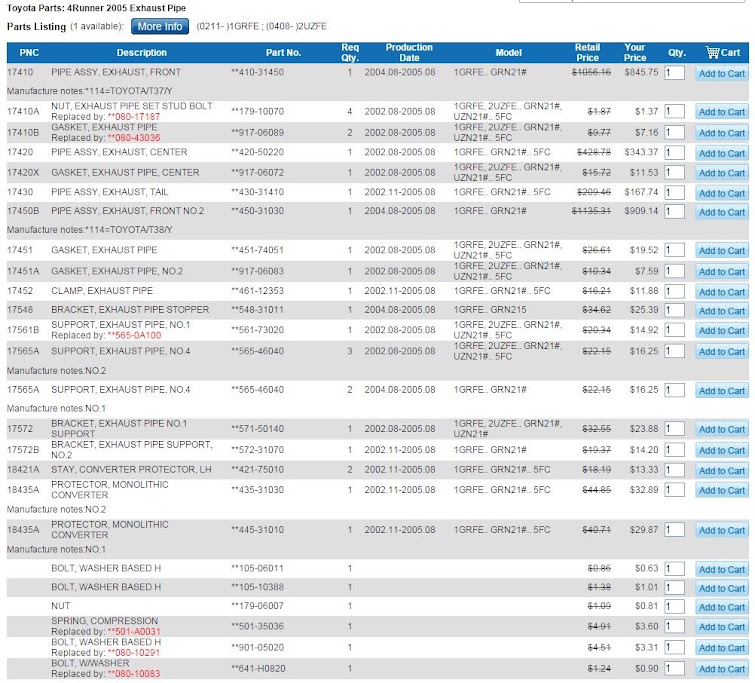Add BRACKET, EXHAUST PIPE STOPPER to cart

click(722, 311)
